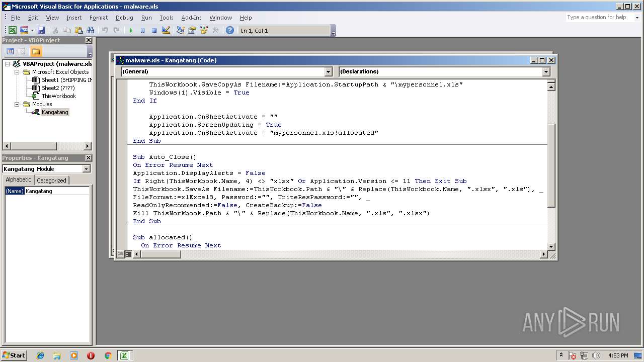This screenshot has height=362, width=644.
Task: Click the Insert UserForm toolbar icon
Action: [x=24, y=31]
